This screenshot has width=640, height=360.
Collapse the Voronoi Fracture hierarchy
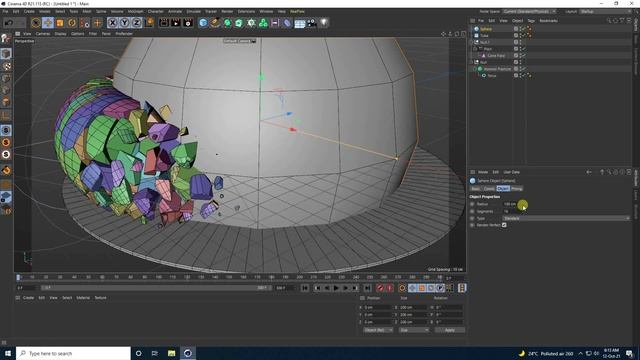click(x=475, y=69)
